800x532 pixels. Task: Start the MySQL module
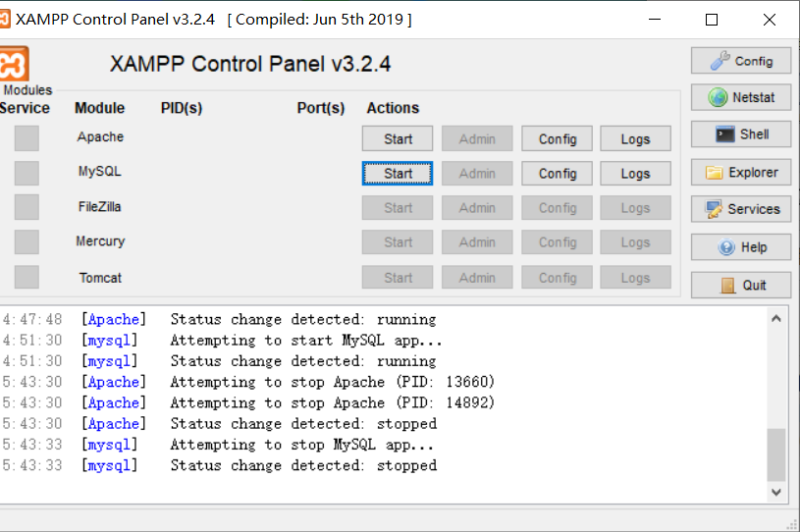point(398,174)
